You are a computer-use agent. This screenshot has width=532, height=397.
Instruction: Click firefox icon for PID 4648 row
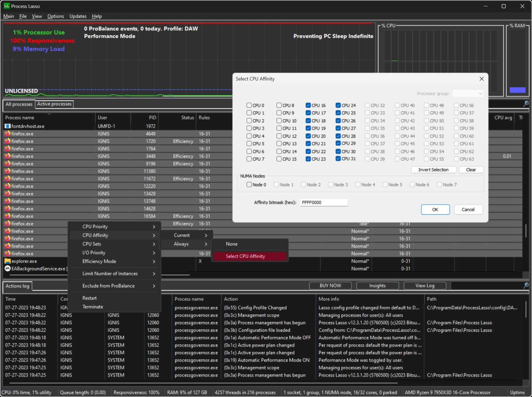(x=8, y=133)
